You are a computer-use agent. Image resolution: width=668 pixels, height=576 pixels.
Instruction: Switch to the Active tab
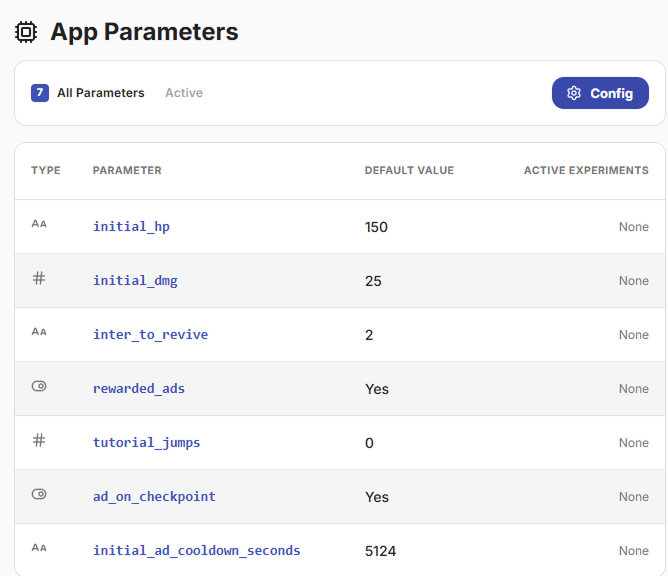(184, 93)
